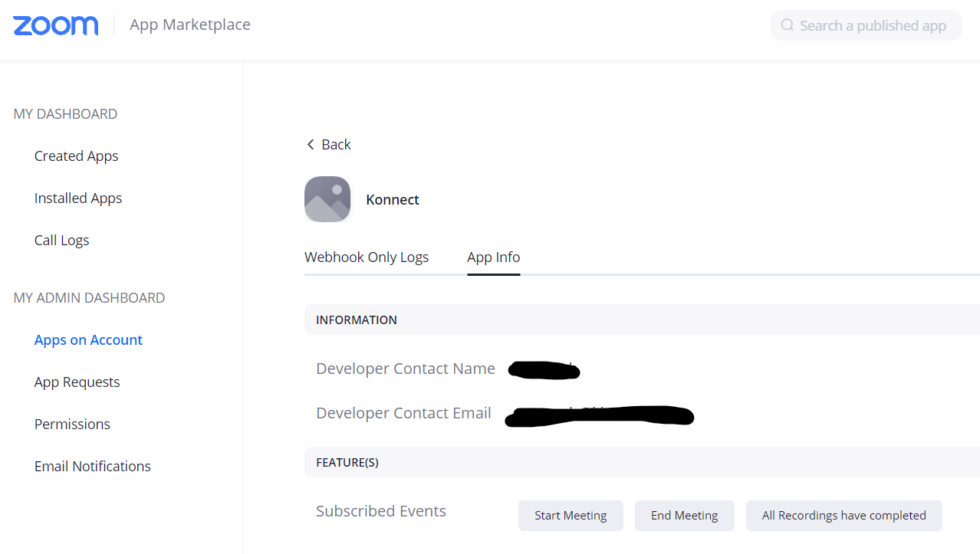The image size is (980, 554).
Task: Open Email Notifications settings
Action: (93, 466)
